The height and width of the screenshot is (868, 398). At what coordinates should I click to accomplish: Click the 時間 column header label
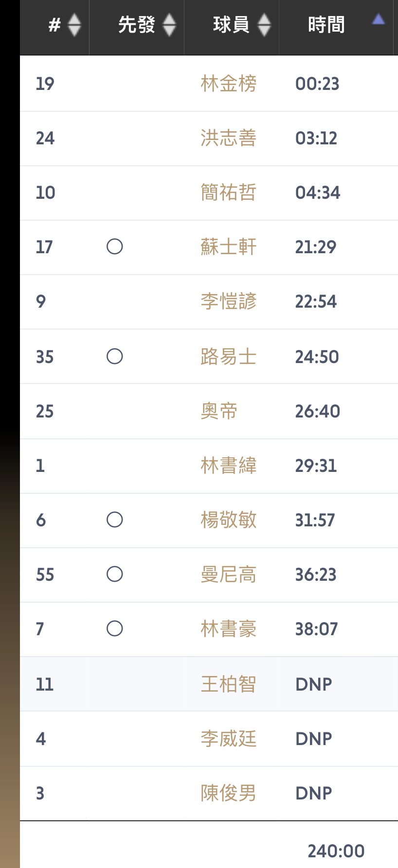(x=326, y=25)
